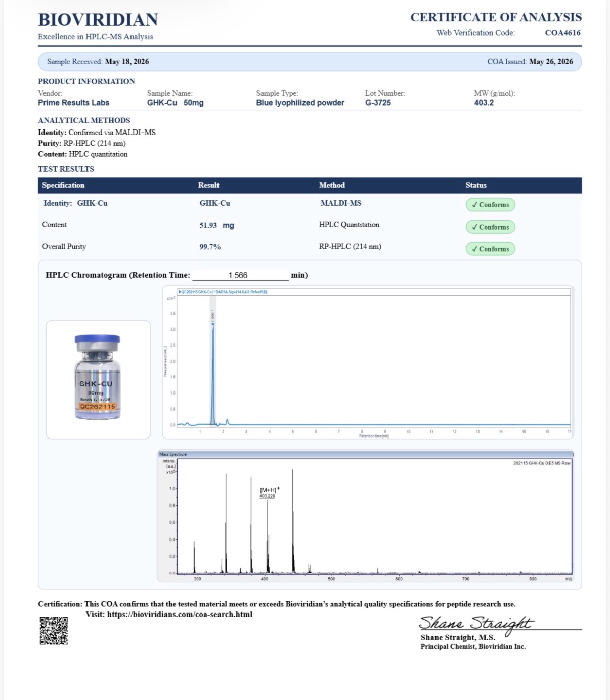Image resolution: width=610 pixels, height=700 pixels.
Task: Select the web verification code COA4616
Action: (x=562, y=33)
